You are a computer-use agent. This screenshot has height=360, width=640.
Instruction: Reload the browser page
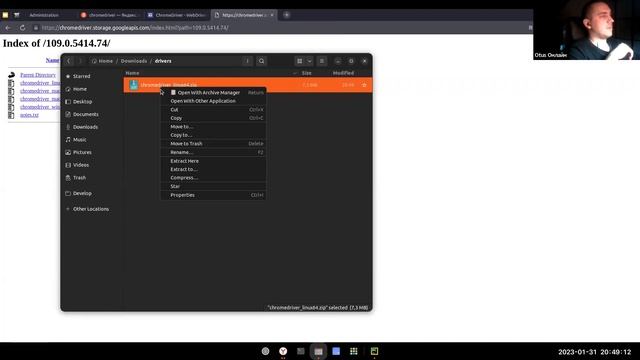(22, 28)
